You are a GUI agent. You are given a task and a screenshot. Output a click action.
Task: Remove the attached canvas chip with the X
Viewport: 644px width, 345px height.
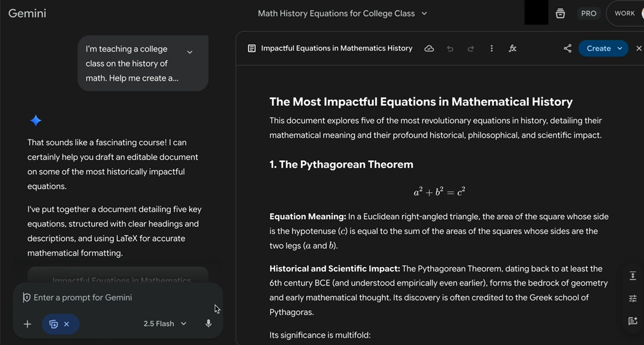click(x=67, y=324)
